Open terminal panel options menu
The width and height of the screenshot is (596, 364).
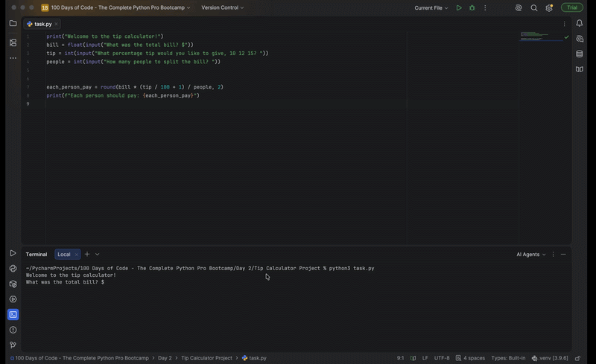[553, 254]
